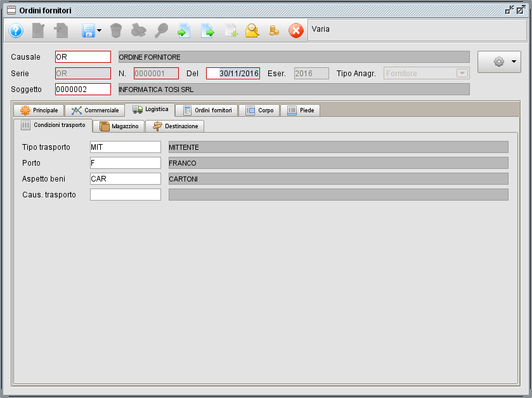This screenshot has height=398, width=532.
Task: Switch to the Principale tab
Action: [x=39, y=110]
